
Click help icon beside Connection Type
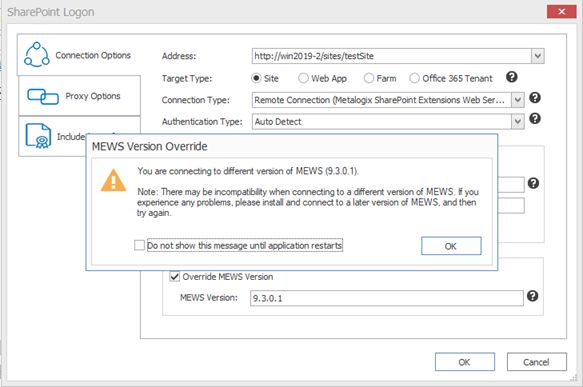point(535,98)
